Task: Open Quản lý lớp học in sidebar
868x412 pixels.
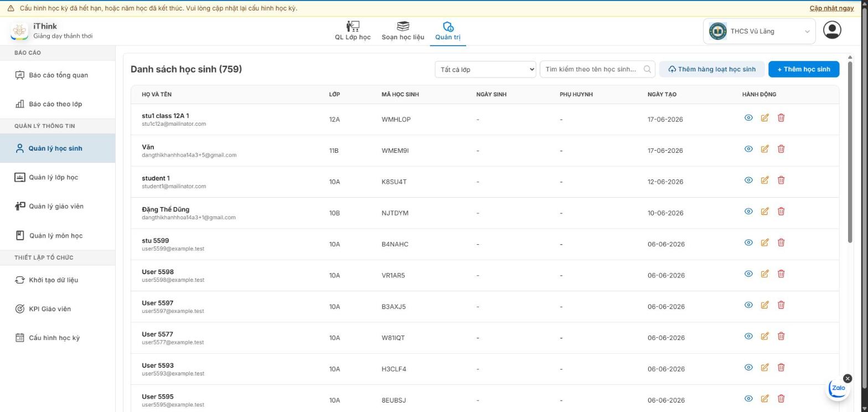Action: pyautogui.click(x=58, y=177)
